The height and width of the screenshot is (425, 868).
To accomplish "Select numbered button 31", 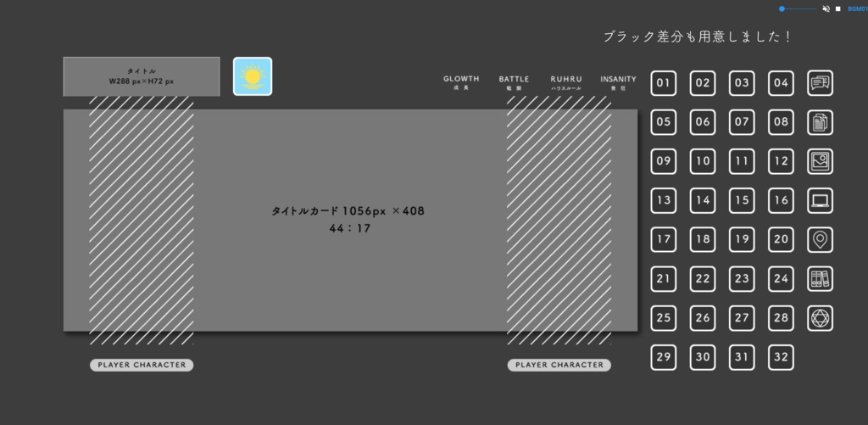I will tap(742, 357).
